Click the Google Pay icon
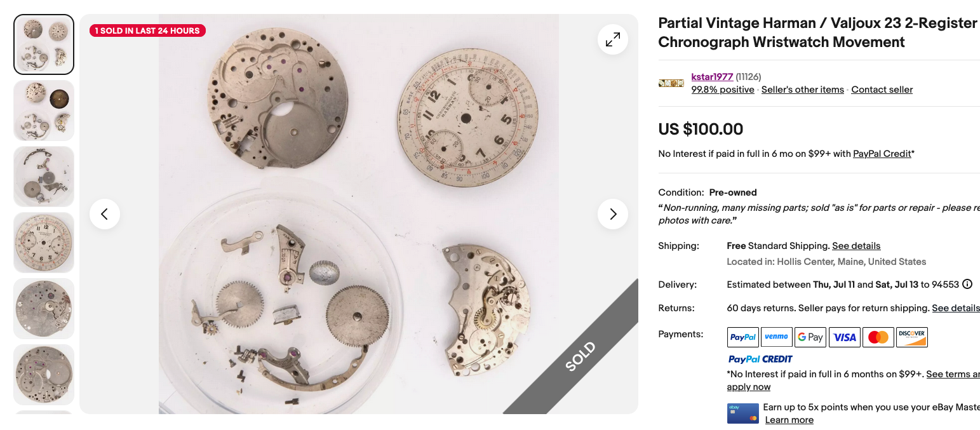 click(810, 337)
